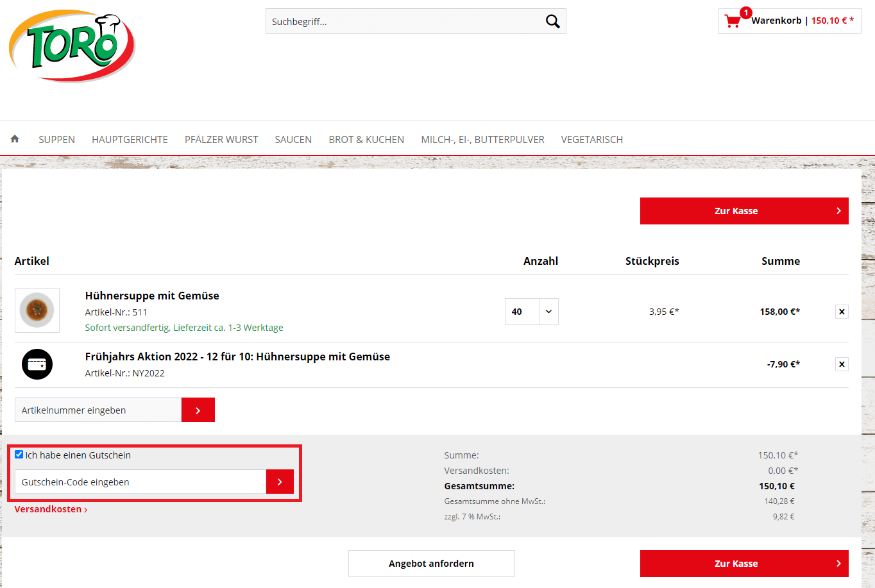The image size is (875, 588).
Task: Uncheck Ich habe einen Gutschein
Action: 19,454
